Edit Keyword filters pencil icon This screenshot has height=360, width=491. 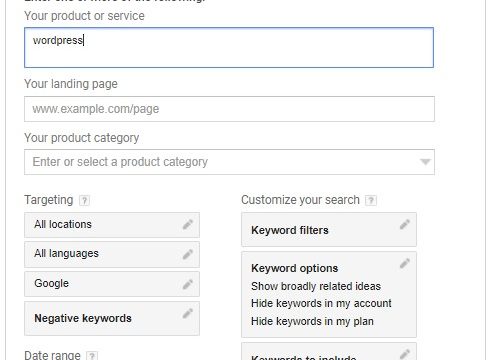tap(405, 225)
